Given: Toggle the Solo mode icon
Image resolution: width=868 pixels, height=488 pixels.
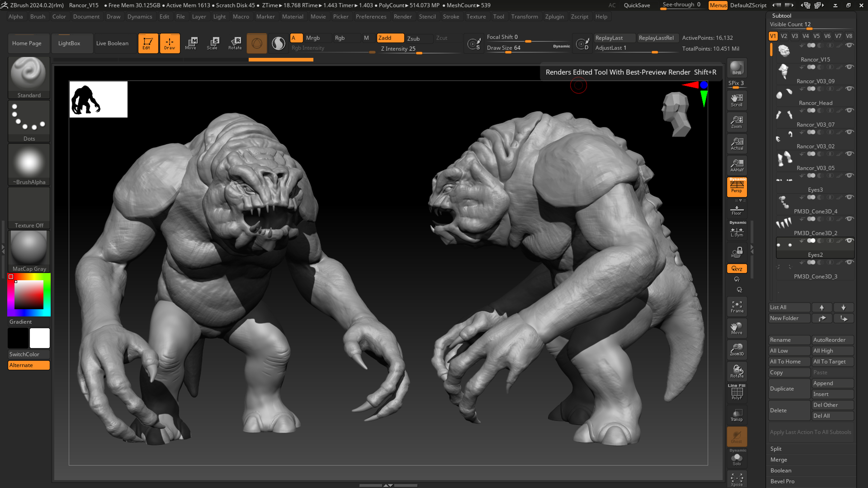Looking at the screenshot, I should (737, 459).
